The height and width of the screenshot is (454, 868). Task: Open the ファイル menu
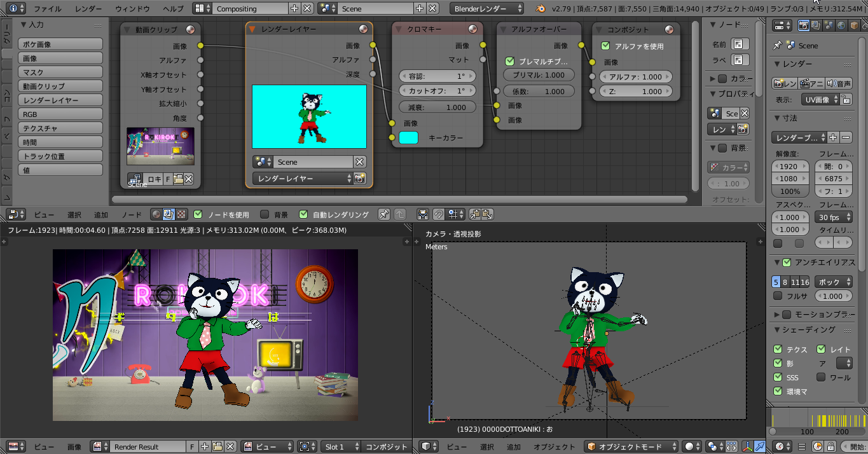click(48, 9)
